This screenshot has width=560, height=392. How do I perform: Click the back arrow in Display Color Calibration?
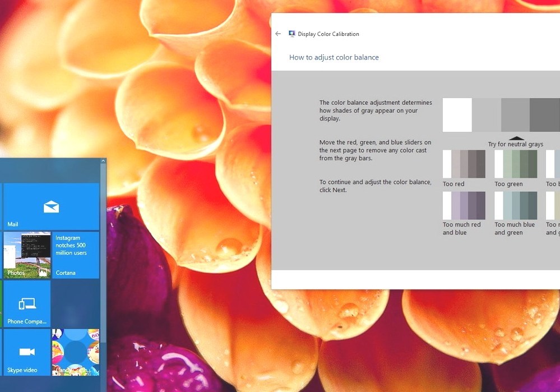[x=278, y=34]
